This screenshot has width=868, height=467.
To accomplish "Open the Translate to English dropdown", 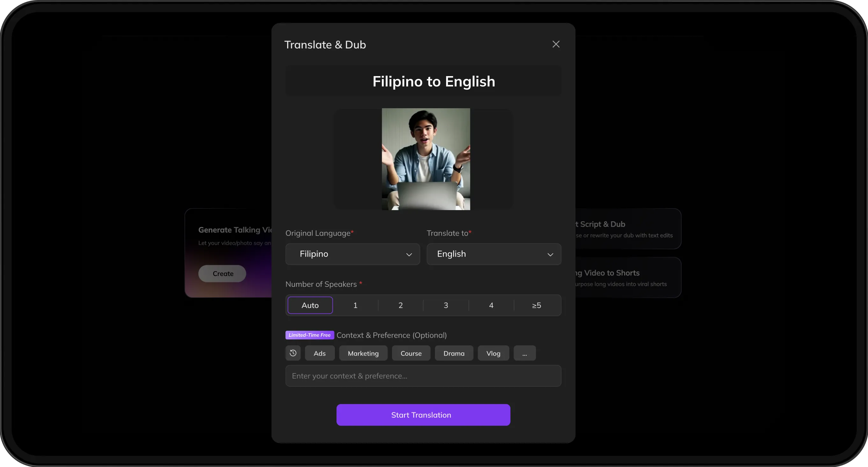I will (494, 254).
